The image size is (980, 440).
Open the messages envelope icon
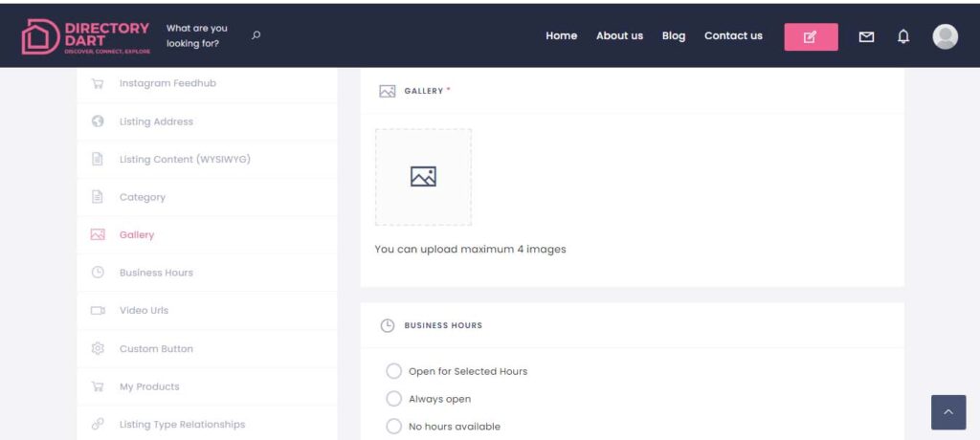865,37
